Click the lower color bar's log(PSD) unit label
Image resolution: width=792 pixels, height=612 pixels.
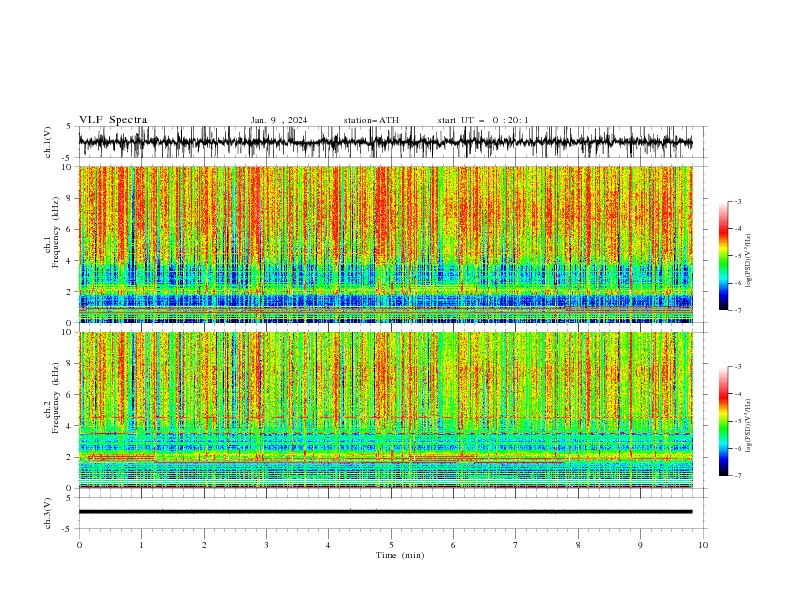[x=748, y=426]
